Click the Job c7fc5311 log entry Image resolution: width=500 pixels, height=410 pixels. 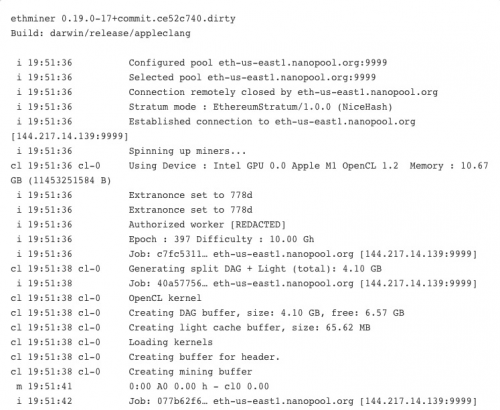coord(247,254)
